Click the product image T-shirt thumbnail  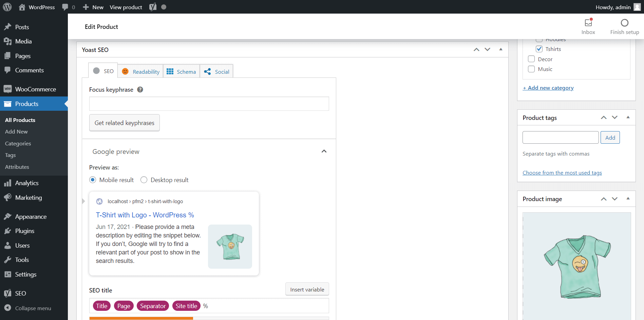[577, 266]
